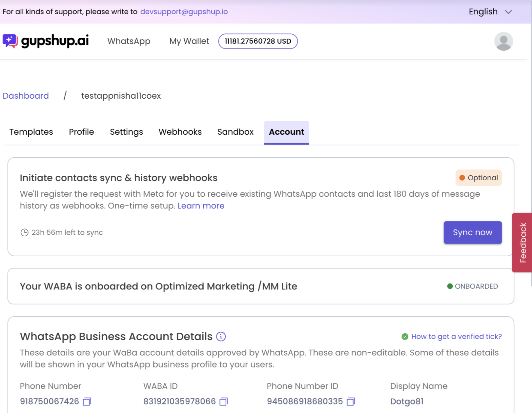
Task: Switch to the Profile tab
Action: click(81, 132)
